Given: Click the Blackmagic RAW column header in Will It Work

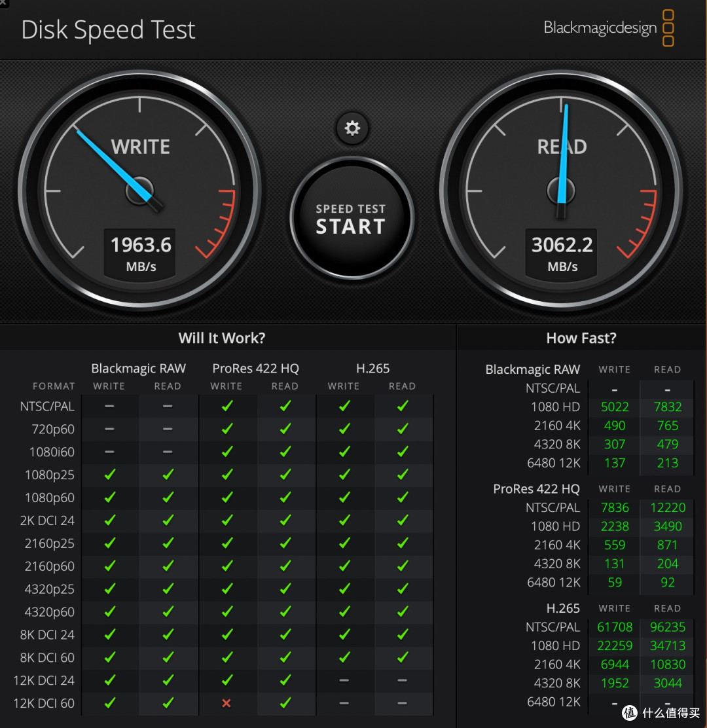Looking at the screenshot, I should point(138,369).
